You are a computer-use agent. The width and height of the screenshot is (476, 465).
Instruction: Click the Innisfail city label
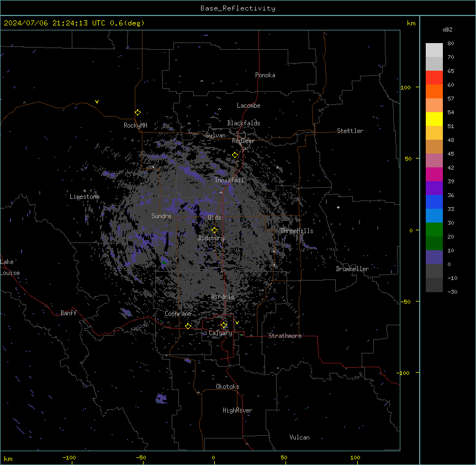230,180
